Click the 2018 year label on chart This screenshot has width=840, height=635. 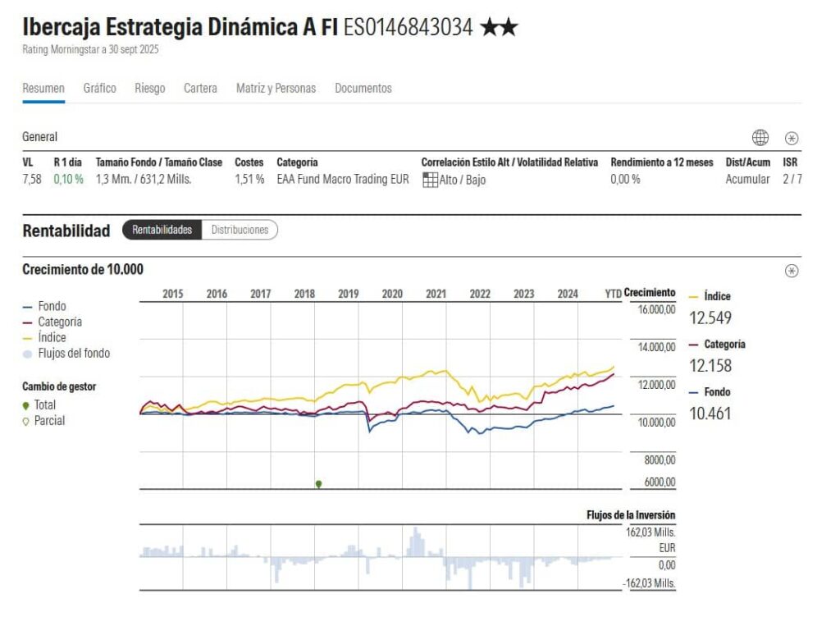(304, 294)
